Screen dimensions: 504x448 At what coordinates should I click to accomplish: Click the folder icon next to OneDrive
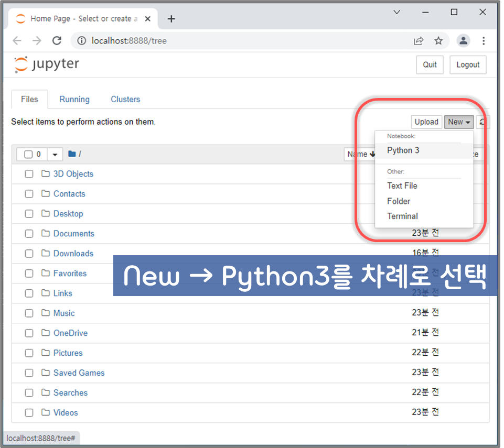(x=46, y=333)
